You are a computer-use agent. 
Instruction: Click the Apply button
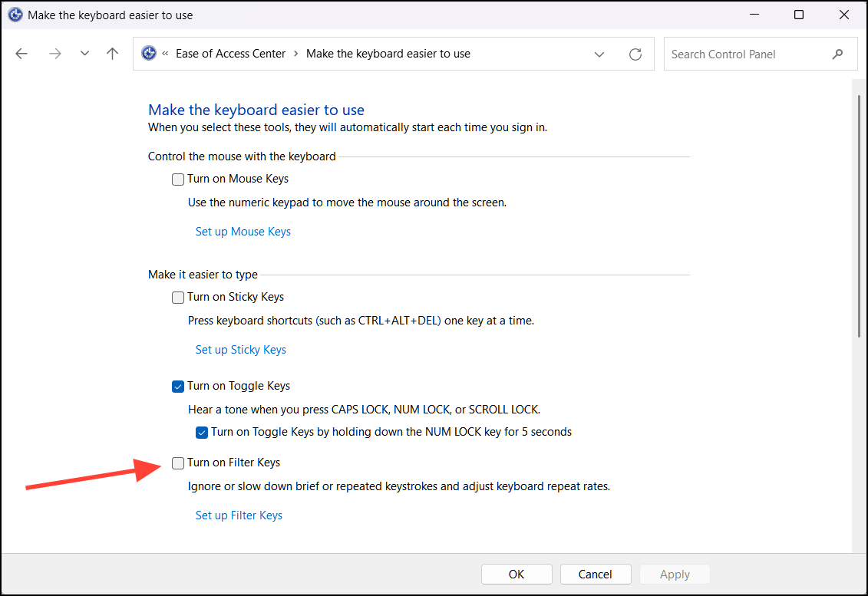click(675, 574)
